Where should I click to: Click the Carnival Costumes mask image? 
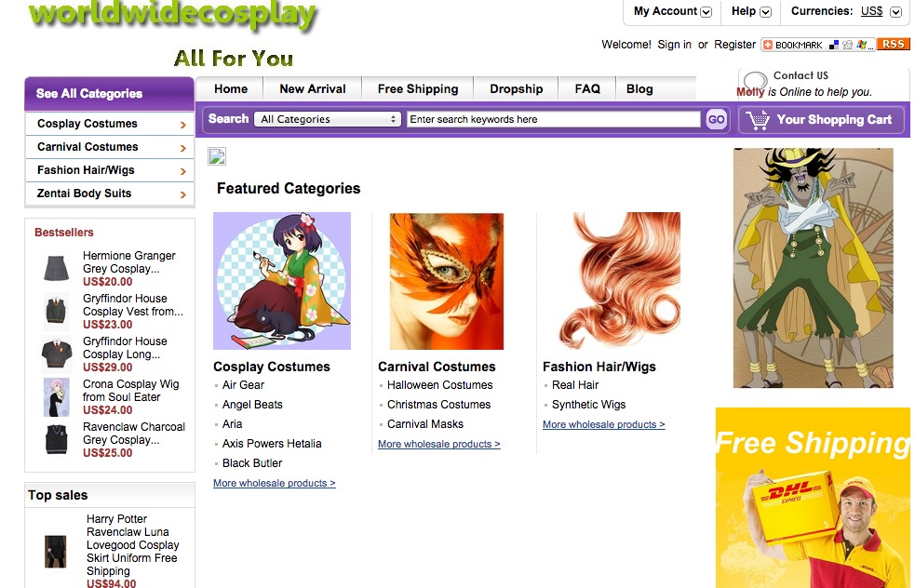pos(446,281)
